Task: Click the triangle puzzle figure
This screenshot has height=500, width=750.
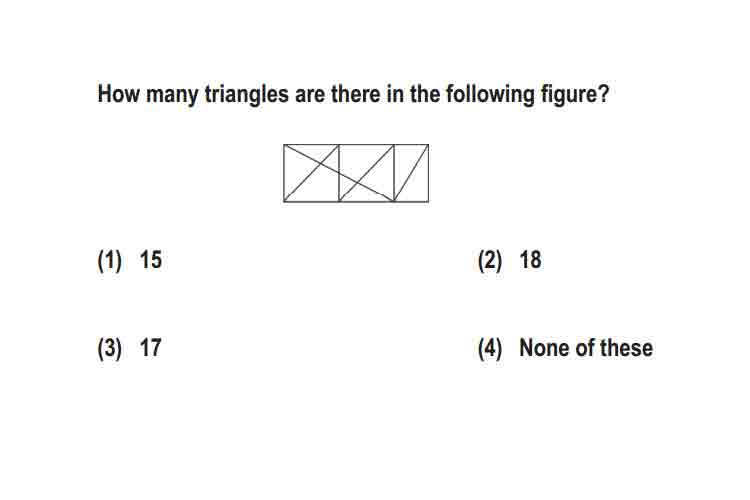Action: (x=356, y=173)
